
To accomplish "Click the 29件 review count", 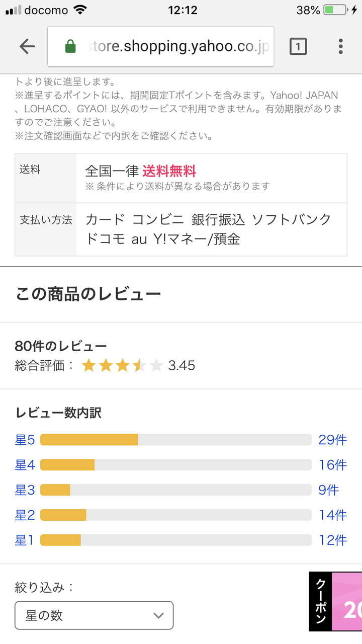I will (x=332, y=440).
